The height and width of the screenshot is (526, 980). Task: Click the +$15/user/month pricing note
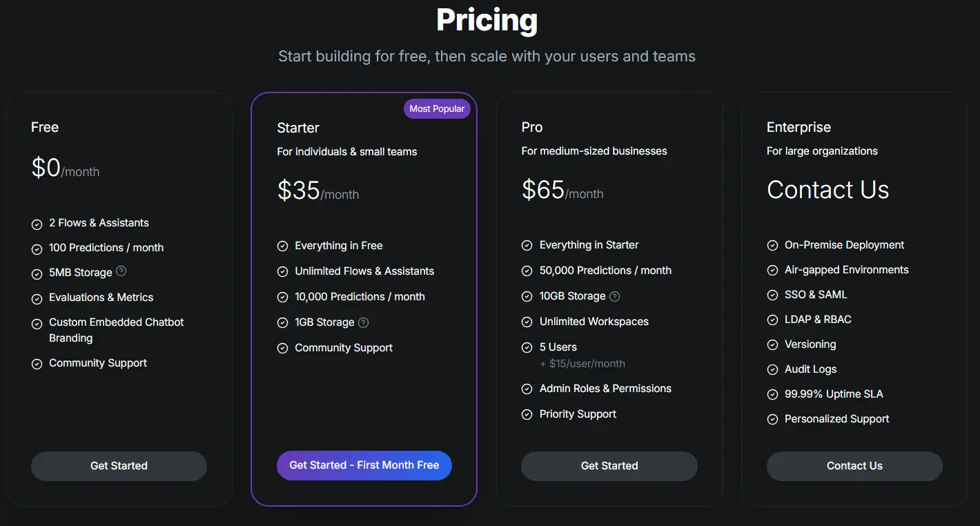tap(582, 363)
